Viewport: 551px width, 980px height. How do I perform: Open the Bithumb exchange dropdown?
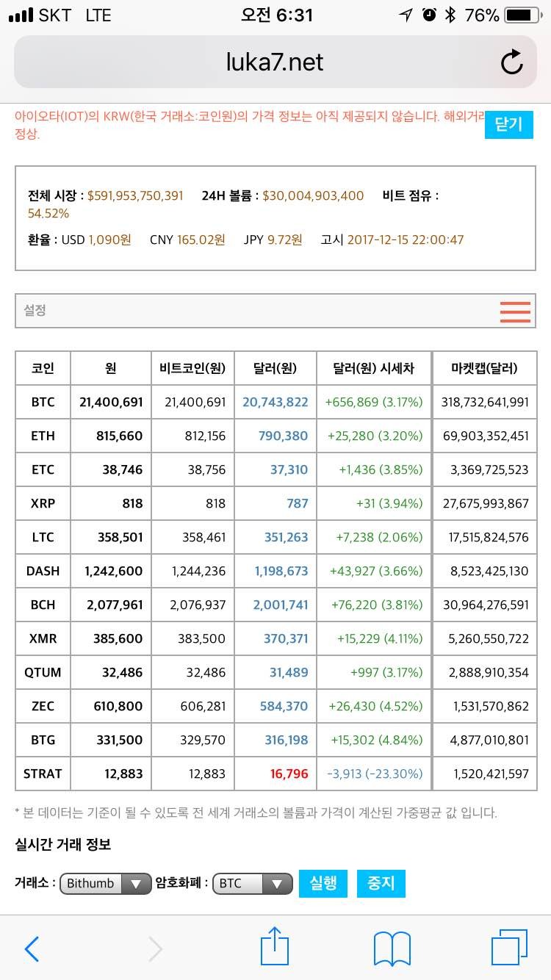tap(105, 884)
